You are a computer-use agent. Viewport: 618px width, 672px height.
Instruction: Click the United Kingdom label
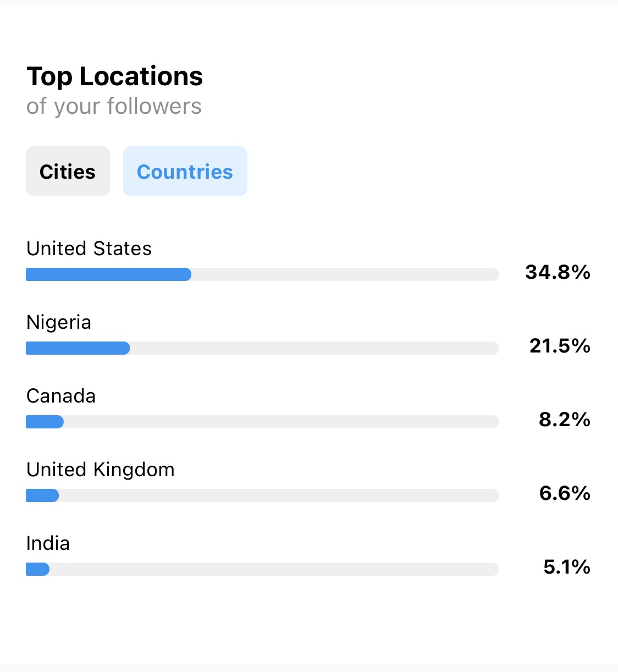(101, 470)
